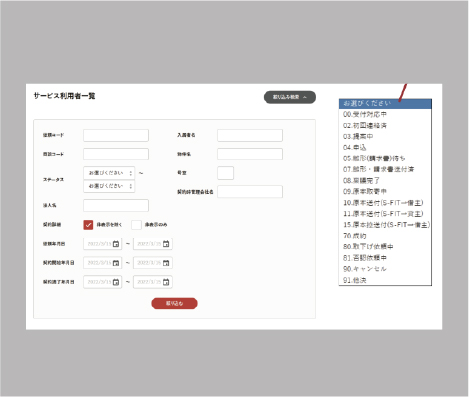The height and width of the screenshot is (397, 469).
Task: Select option 90.キャンセル in the status list
Action: (385, 269)
